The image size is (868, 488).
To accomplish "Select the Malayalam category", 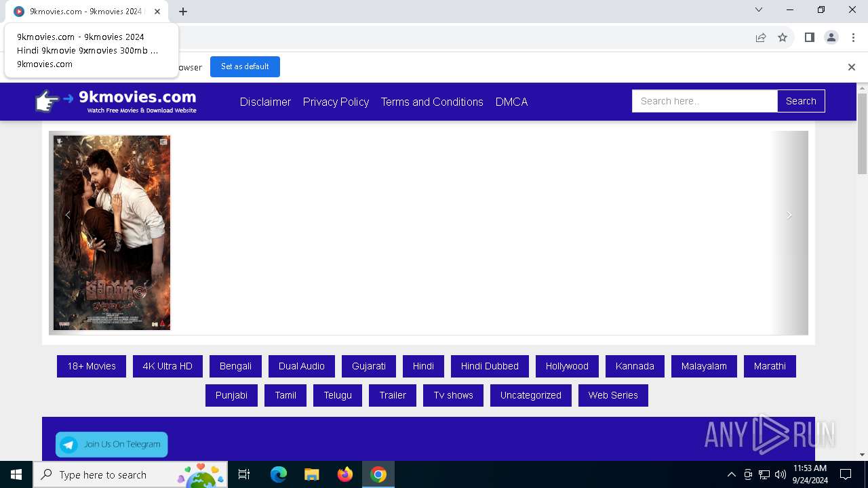I will coord(704,366).
